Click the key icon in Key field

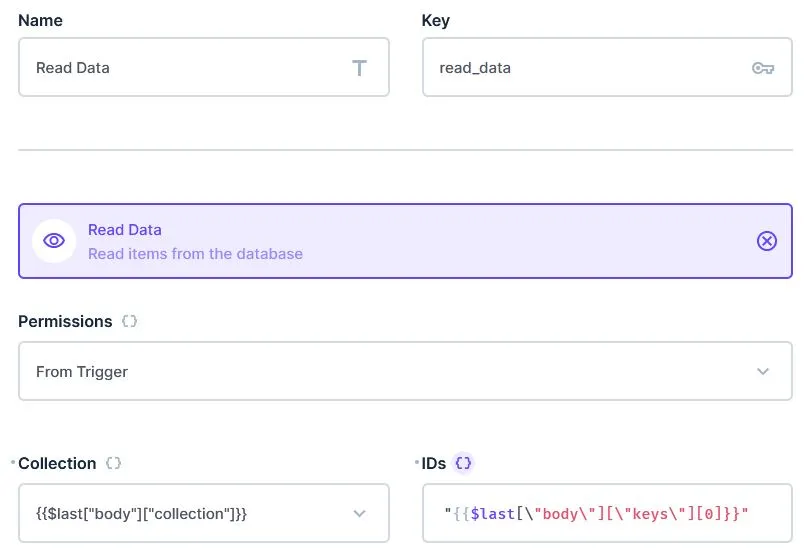(762, 68)
